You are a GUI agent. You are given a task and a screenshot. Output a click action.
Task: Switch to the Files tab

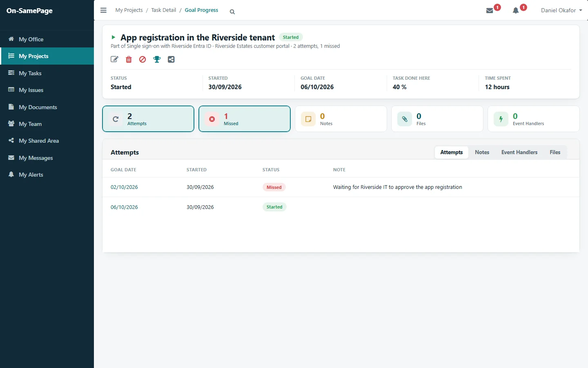tap(555, 152)
